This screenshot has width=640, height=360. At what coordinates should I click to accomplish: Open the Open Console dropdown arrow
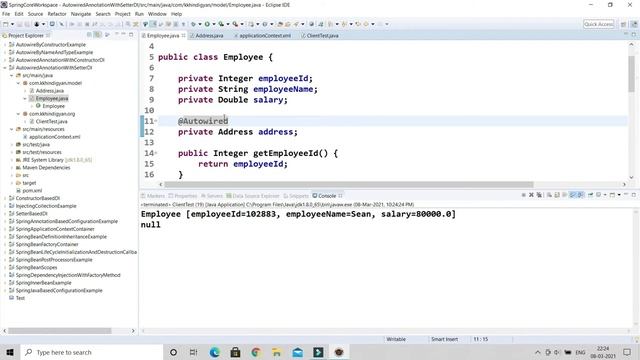619,195
